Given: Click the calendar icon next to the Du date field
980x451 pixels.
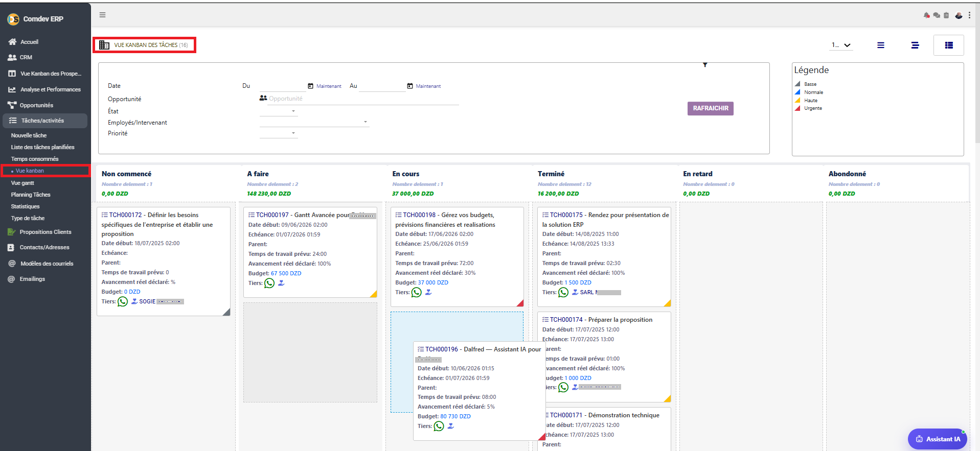Looking at the screenshot, I should click(x=310, y=86).
